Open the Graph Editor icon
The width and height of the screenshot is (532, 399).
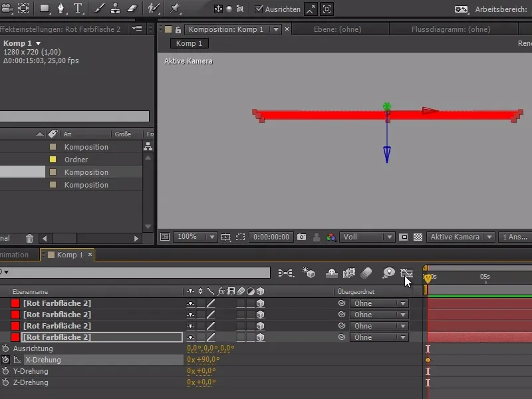[406, 273]
